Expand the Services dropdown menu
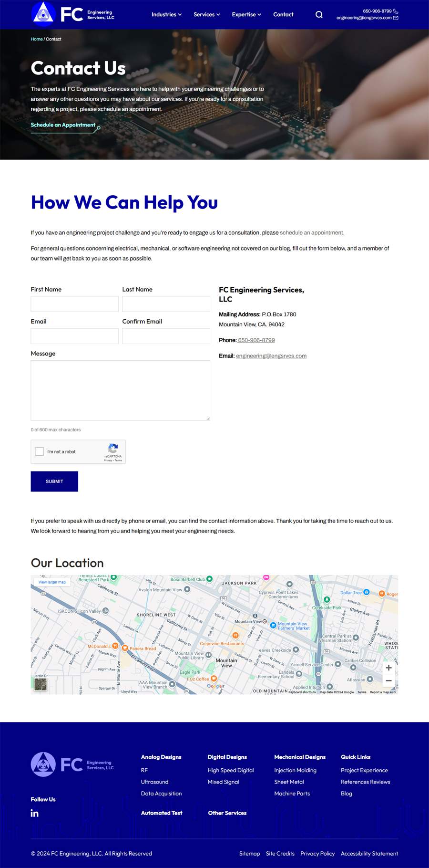429x868 pixels. pyautogui.click(x=206, y=15)
